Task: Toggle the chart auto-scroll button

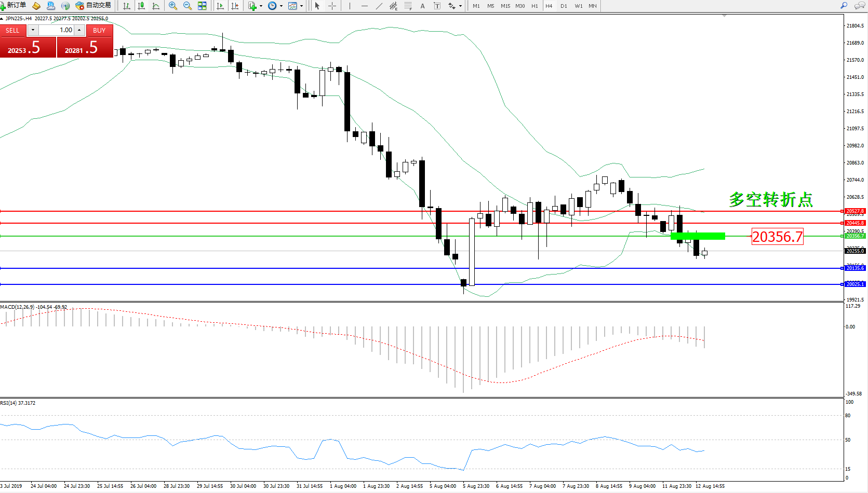Action: (x=220, y=6)
